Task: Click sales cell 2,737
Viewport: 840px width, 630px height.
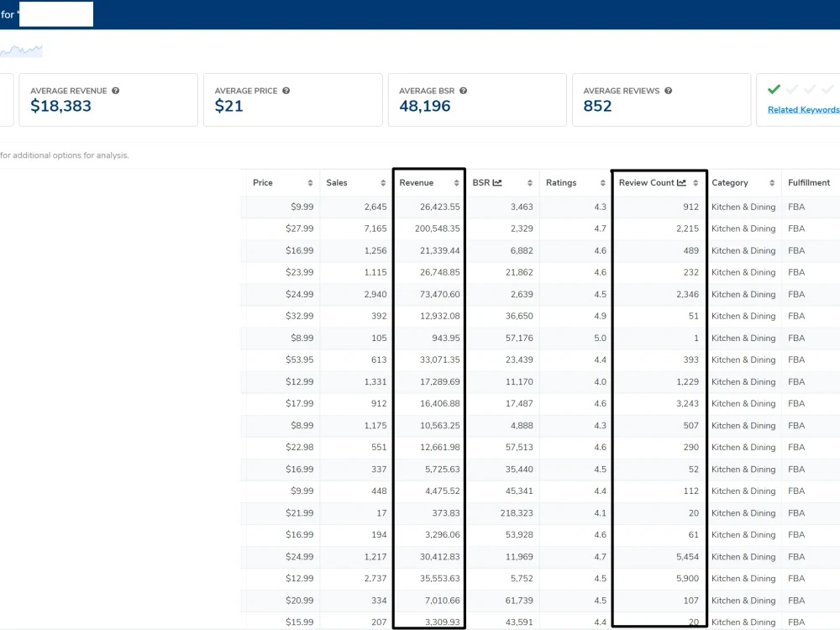Action: coord(375,579)
